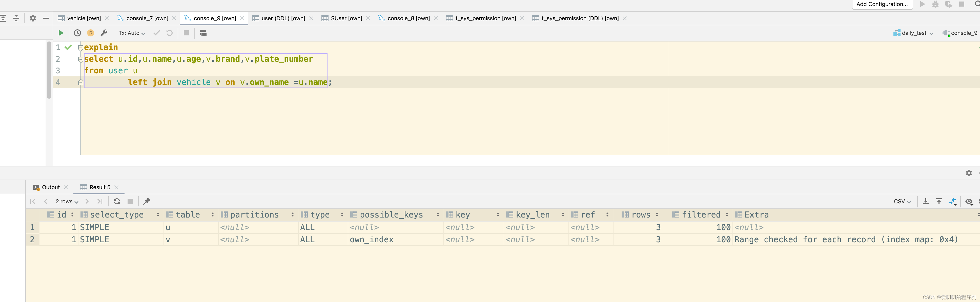Click the compare data icon
This screenshot has width=980, height=302.
[952, 202]
